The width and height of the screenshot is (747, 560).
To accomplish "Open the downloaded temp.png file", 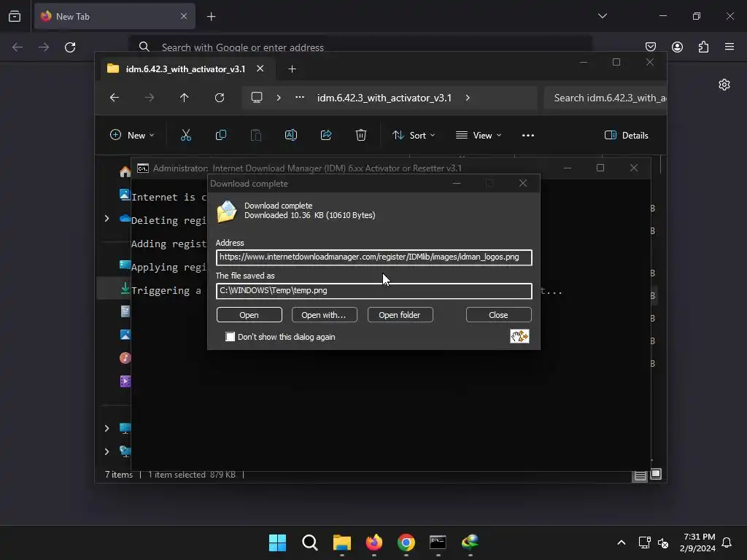I will [249, 315].
